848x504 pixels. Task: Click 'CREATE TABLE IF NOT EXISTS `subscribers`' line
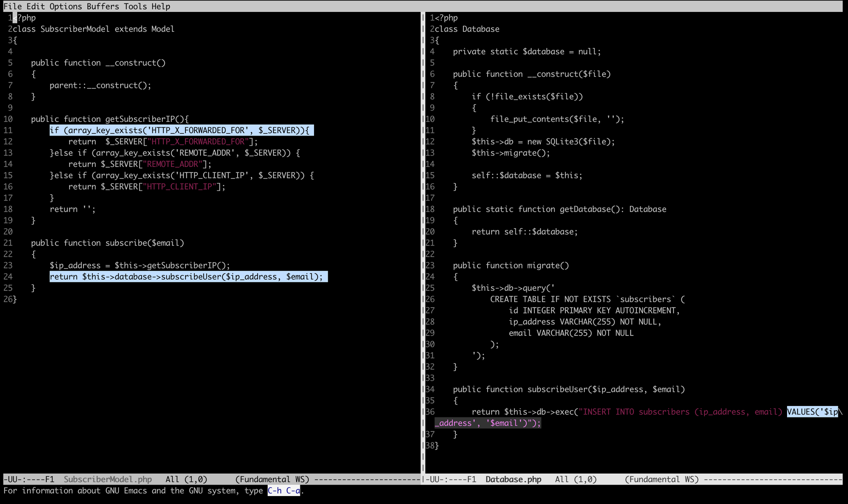click(587, 299)
